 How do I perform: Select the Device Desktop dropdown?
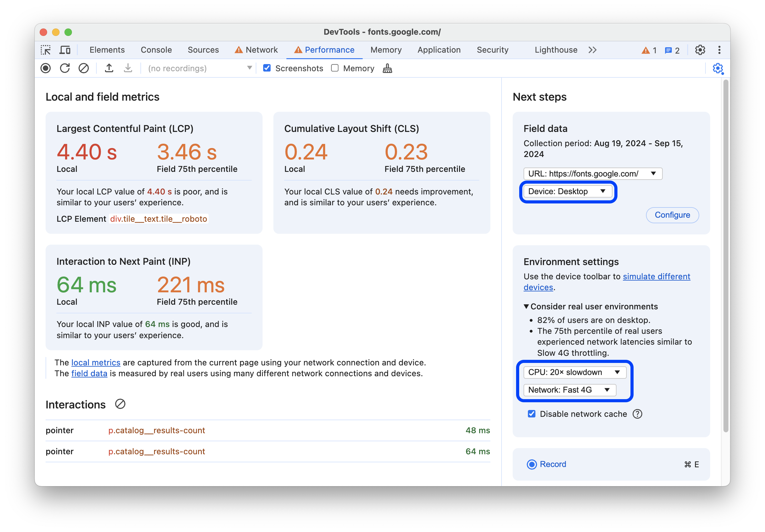coord(567,191)
